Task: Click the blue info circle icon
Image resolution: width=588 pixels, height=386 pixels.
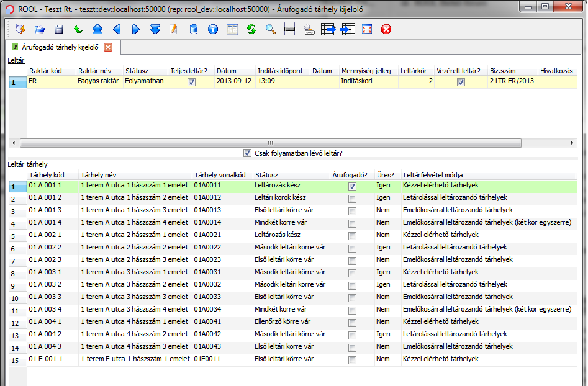Action: point(213,29)
